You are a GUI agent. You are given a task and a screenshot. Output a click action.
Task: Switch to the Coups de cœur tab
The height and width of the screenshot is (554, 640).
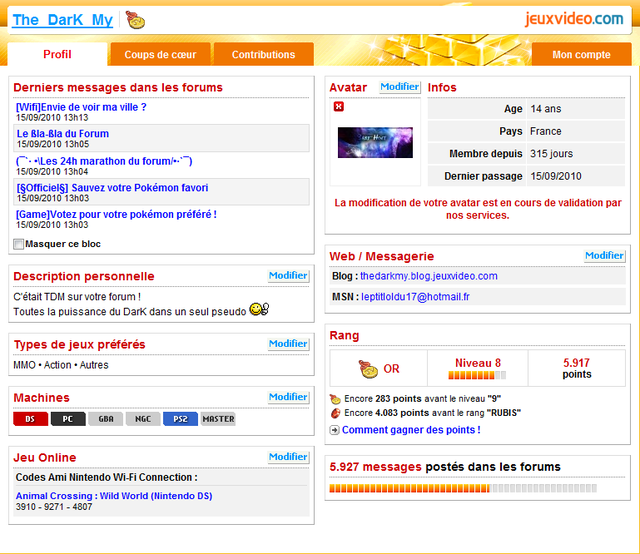point(160,55)
